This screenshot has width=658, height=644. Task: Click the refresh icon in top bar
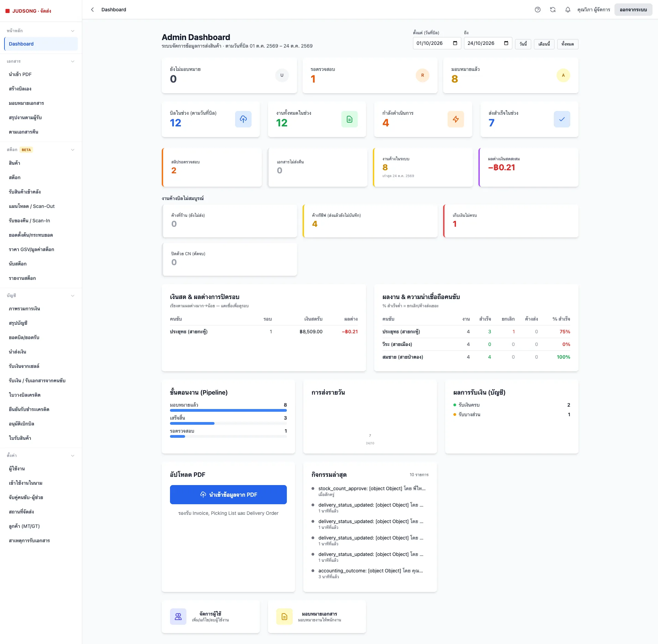click(x=553, y=10)
